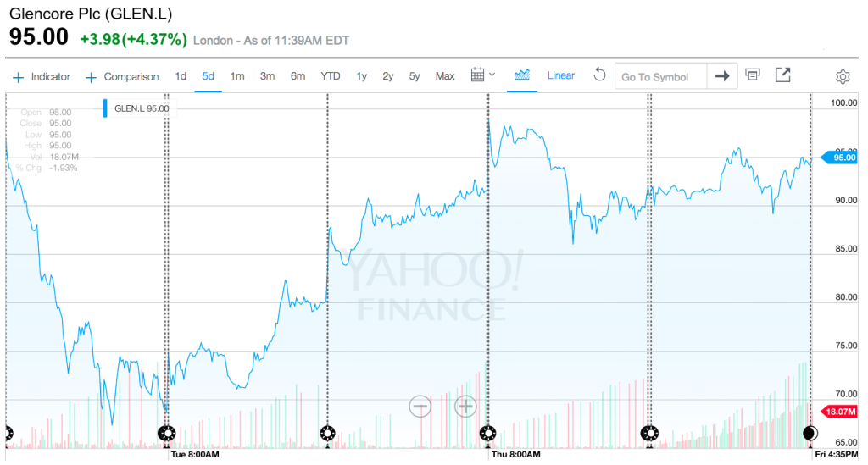The image size is (868, 465).
Task: Add a Comparison symbol
Action: [x=122, y=77]
